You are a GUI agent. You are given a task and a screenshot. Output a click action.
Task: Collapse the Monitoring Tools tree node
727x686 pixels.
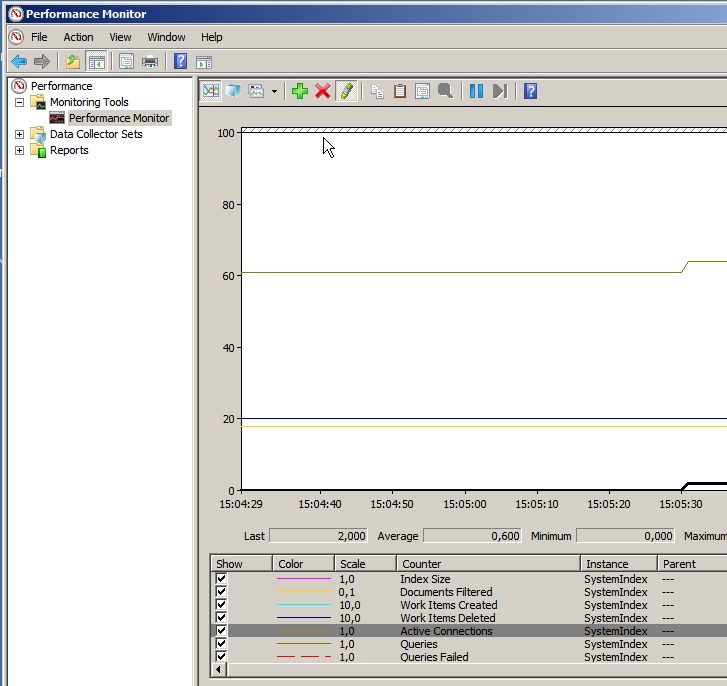[19, 102]
